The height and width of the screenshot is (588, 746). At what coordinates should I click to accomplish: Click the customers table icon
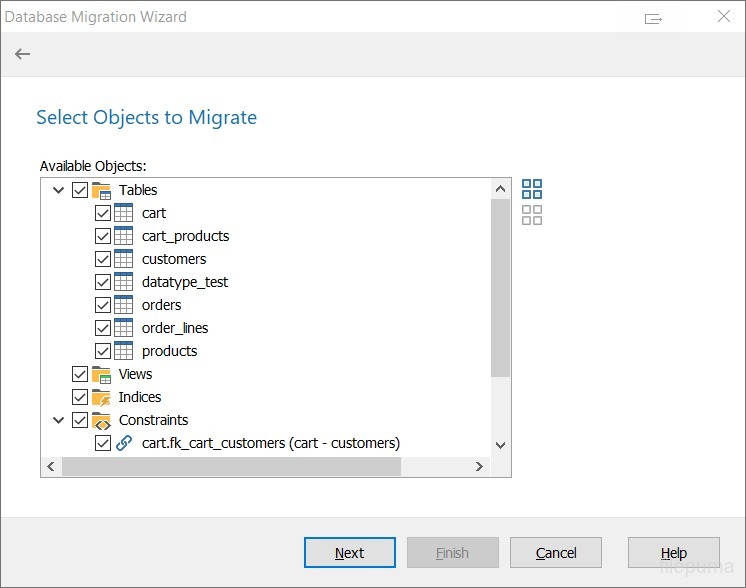coord(124,259)
